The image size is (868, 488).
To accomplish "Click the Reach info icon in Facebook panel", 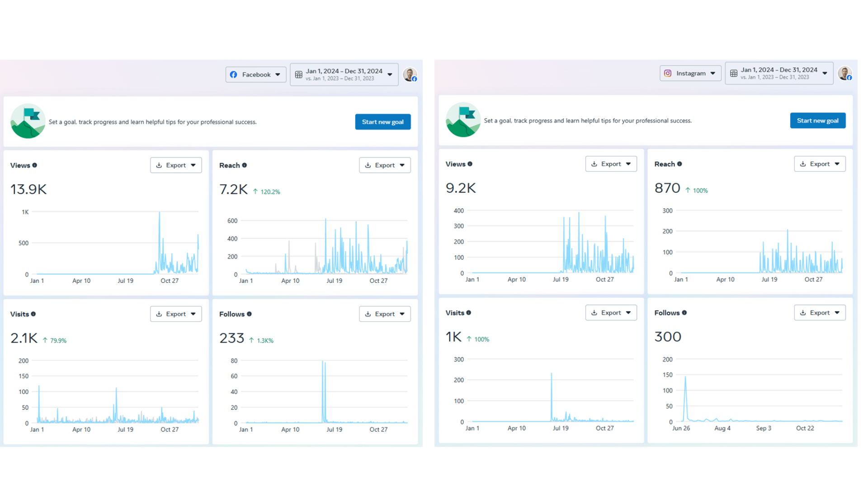I will pyautogui.click(x=245, y=165).
